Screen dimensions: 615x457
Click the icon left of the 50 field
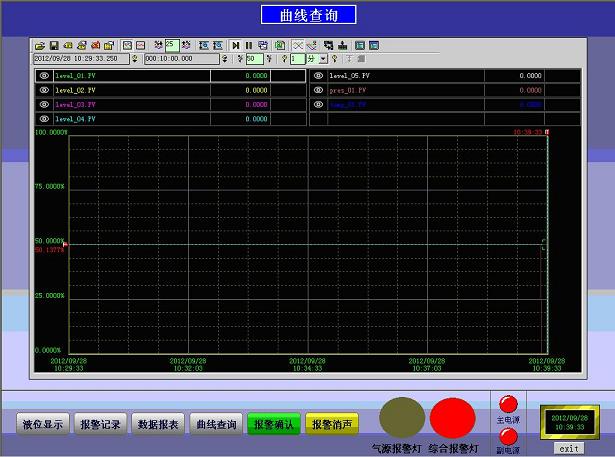[240, 59]
